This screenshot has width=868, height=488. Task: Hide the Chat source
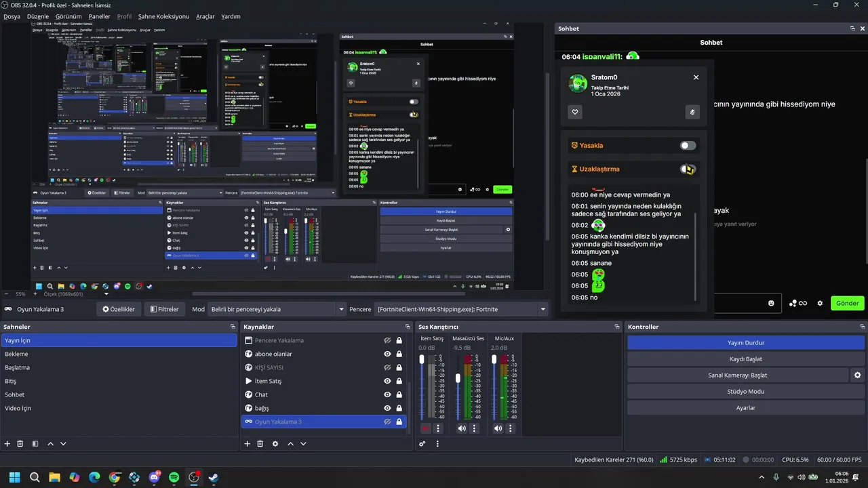point(387,394)
